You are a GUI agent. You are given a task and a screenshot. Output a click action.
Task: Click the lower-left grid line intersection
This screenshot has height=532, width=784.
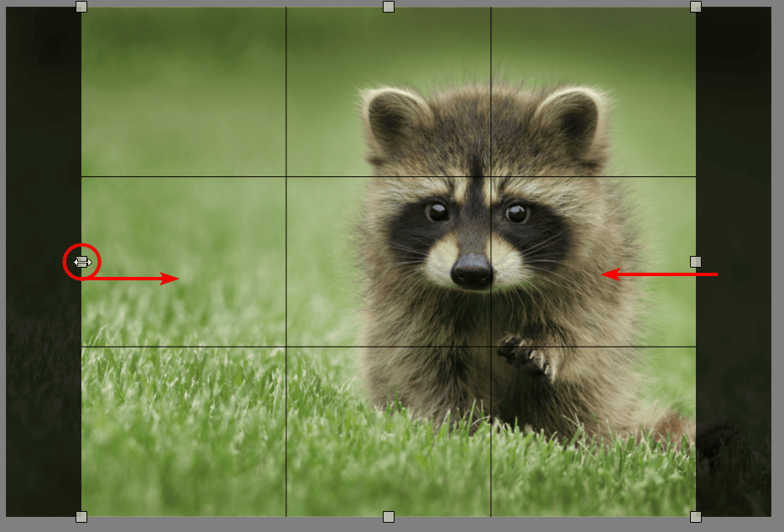[286, 347]
